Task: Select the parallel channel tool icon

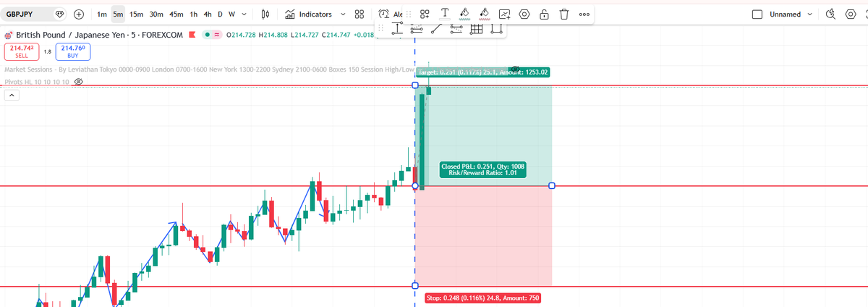Action: (456, 29)
